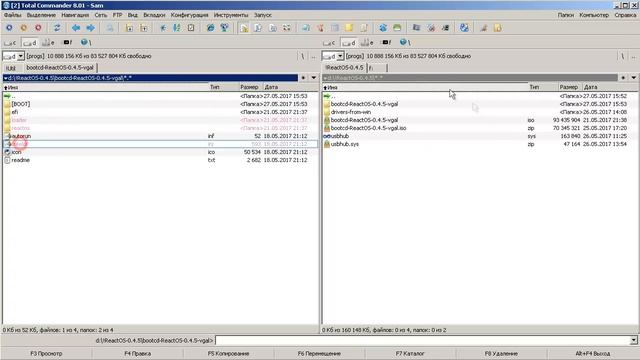Open left panel favorites star menu

303,78
